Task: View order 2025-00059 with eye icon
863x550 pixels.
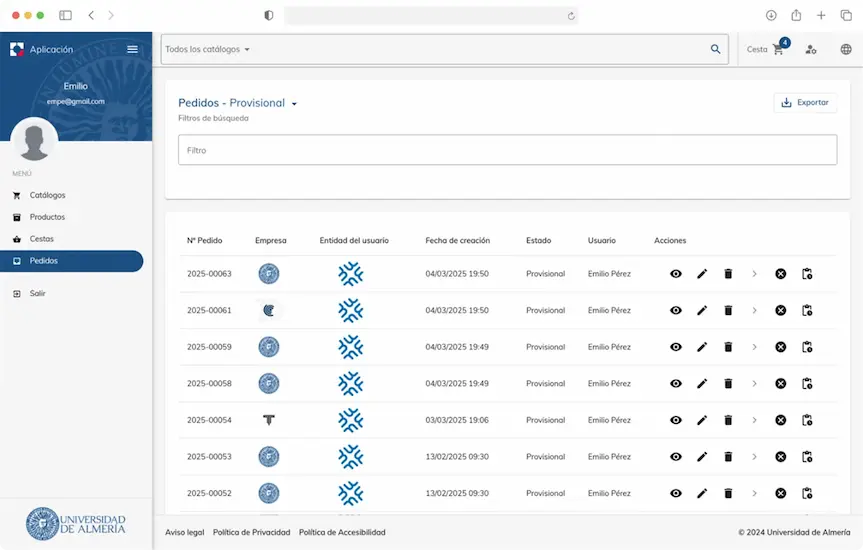Action: click(675, 347)
